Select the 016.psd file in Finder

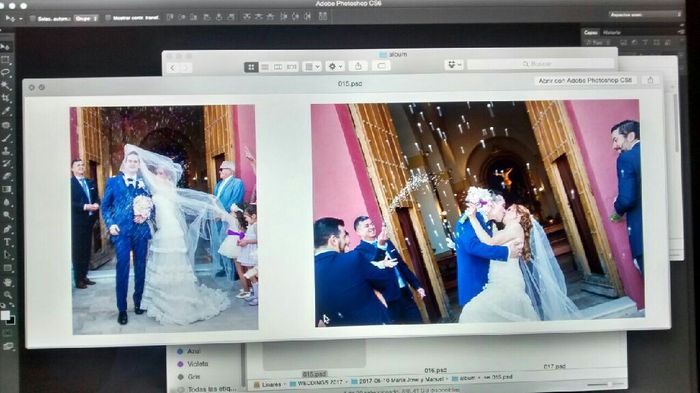[x=435, y=370]
